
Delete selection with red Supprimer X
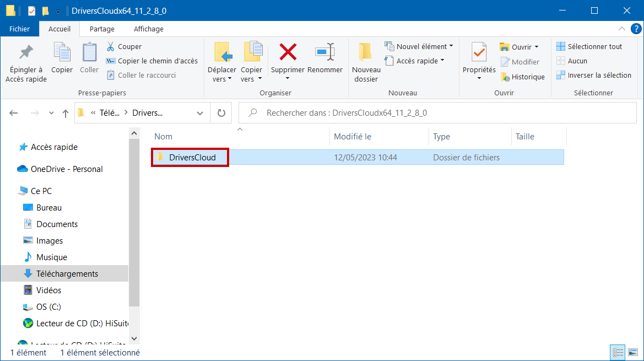[x=288, y=52]
